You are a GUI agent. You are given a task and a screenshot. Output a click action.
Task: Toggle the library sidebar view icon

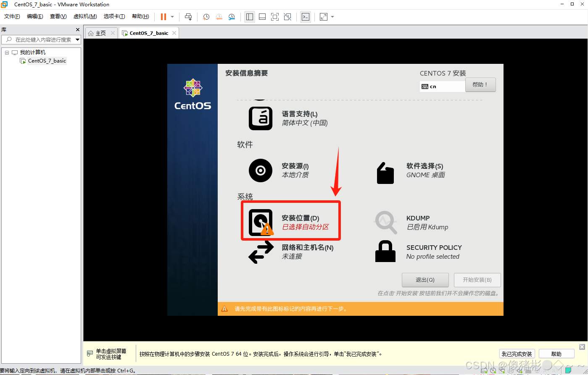(250, 17)
